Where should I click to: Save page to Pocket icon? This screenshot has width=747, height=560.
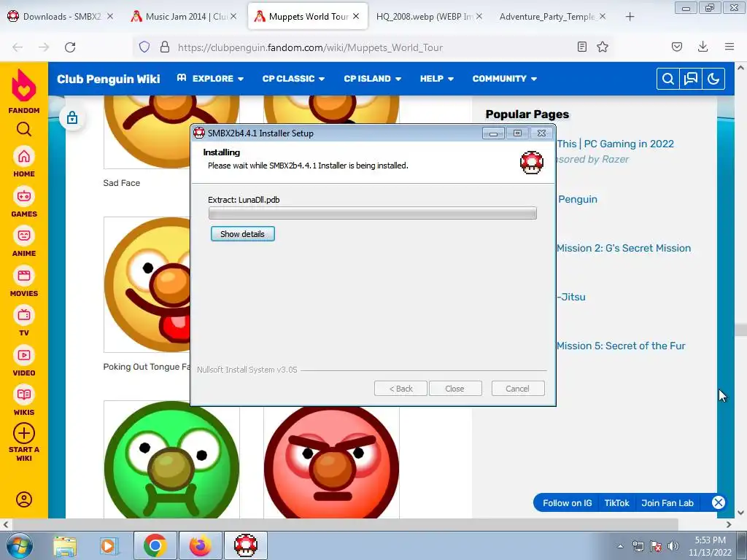pos(677,47)
